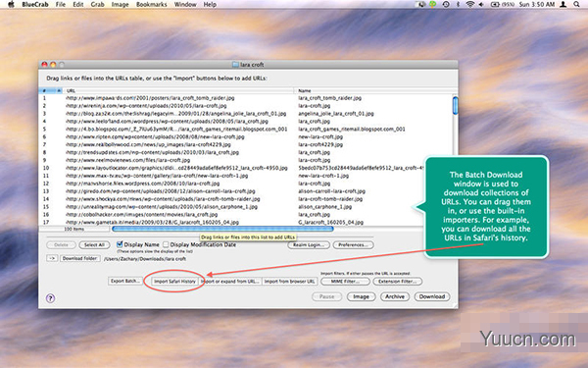Open the Bookmarks menu
Viewport: 588px width, 368px height.
tap(152, 5)
